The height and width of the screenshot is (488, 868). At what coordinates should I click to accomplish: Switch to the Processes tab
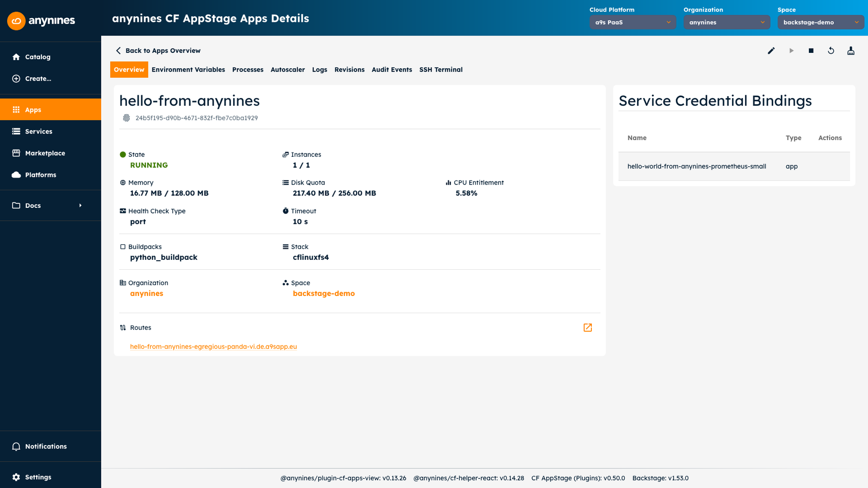[x=248, y=70]
